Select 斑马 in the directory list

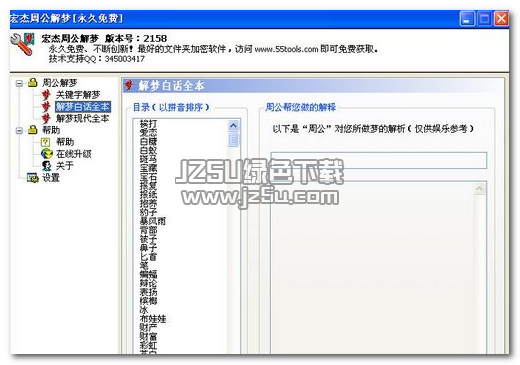(148, 159)
